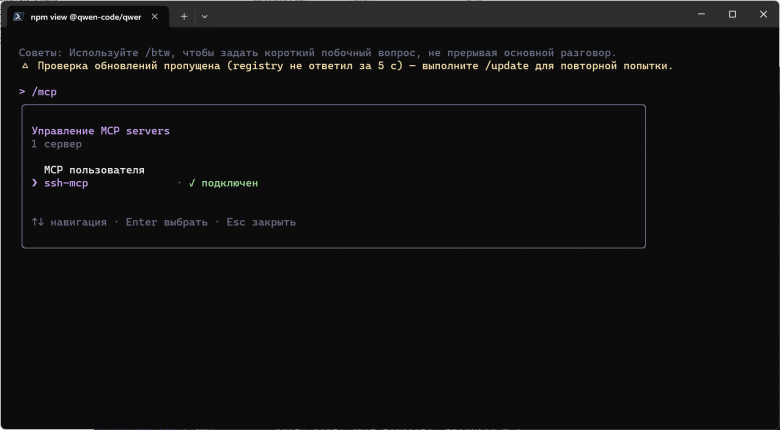This screenshot has width=780, height=430.
Task: Click the '↑↓ навигация' hint text
Action: pyautogui.click(x=69, y=222)
